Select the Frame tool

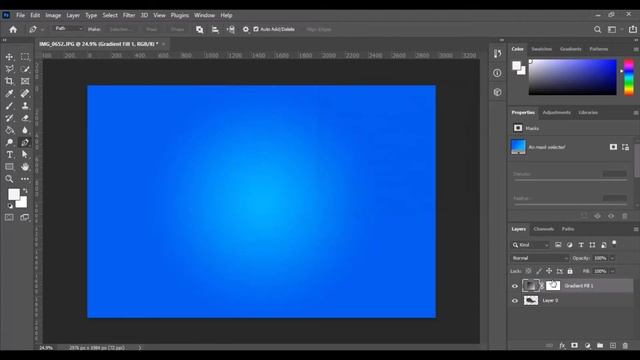25,81
